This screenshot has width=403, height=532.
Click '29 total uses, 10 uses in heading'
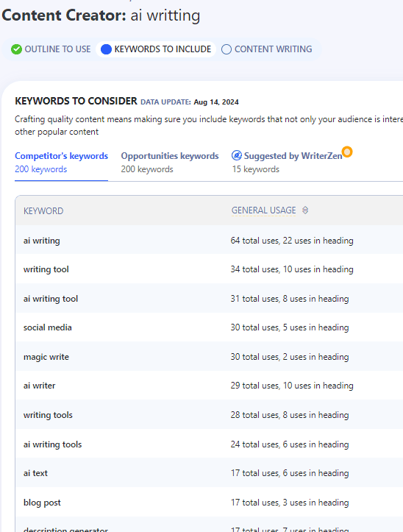click(292, 386)
